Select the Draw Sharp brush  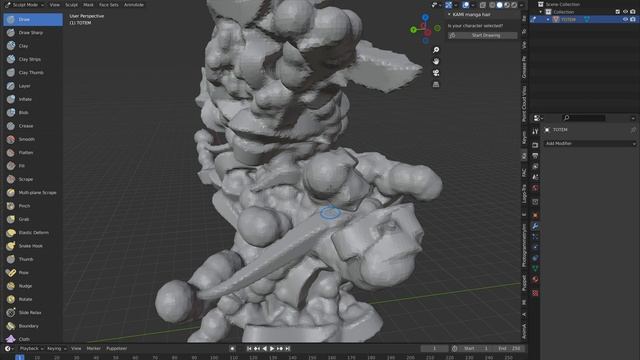click(33, 33)
